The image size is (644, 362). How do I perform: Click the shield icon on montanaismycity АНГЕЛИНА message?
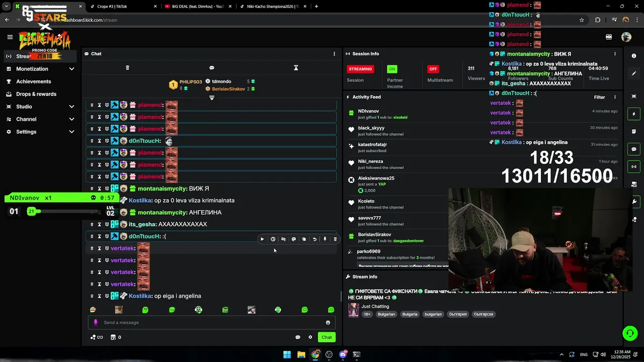coord(107,213)
